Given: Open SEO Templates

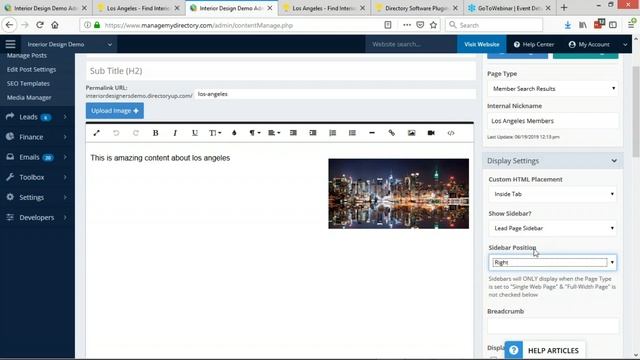Looking at the screenshot, I should (x=28, y=83).
